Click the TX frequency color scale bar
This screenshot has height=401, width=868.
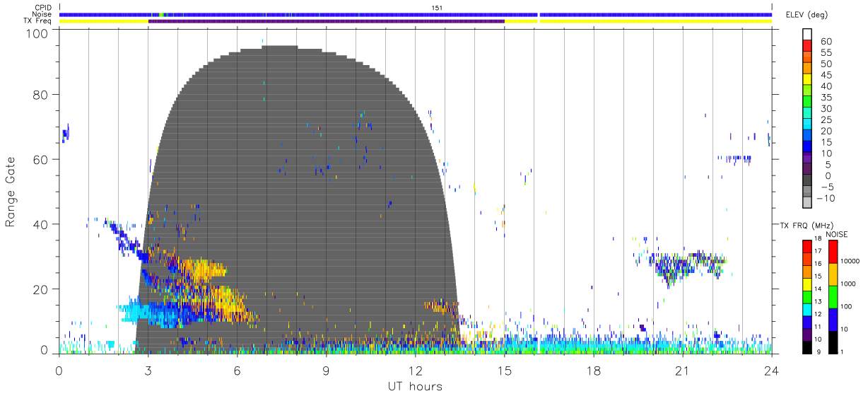[x=807, y=296]
